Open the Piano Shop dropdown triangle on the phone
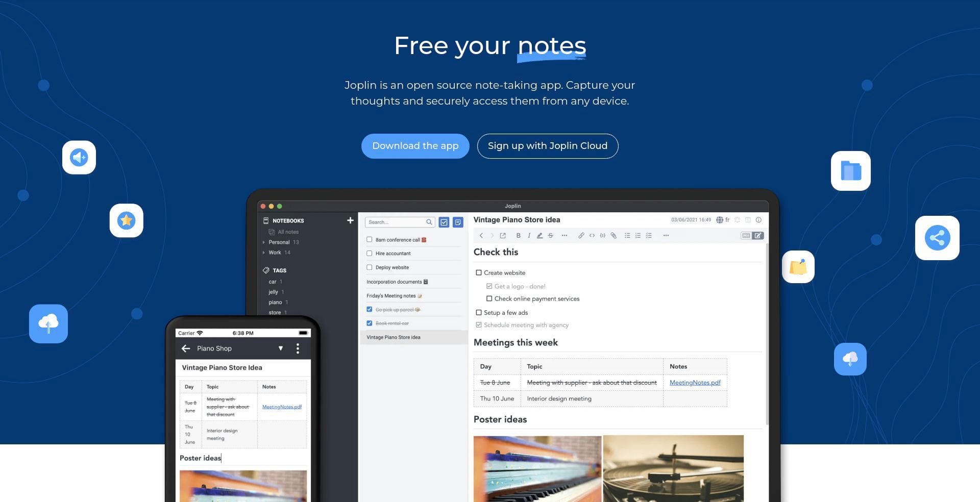This screenshot has width=980, height=502. click(280, 348)
